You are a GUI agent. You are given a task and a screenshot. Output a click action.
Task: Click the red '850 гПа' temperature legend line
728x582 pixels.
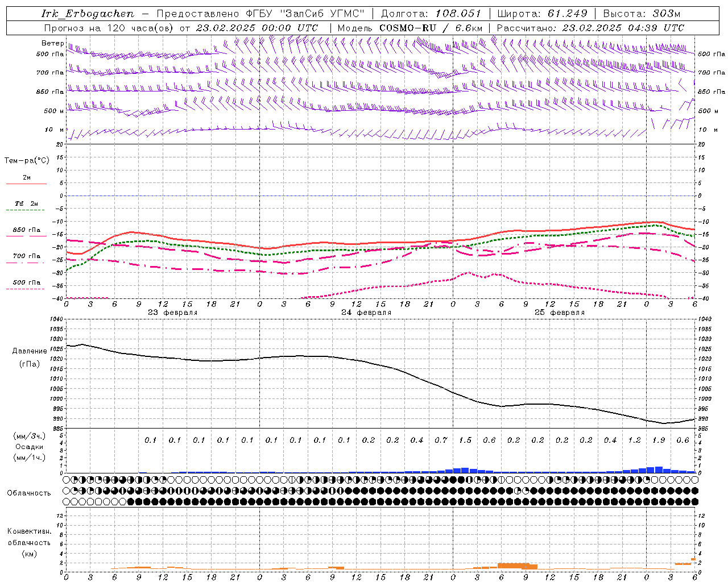click(x=26, y=236)
